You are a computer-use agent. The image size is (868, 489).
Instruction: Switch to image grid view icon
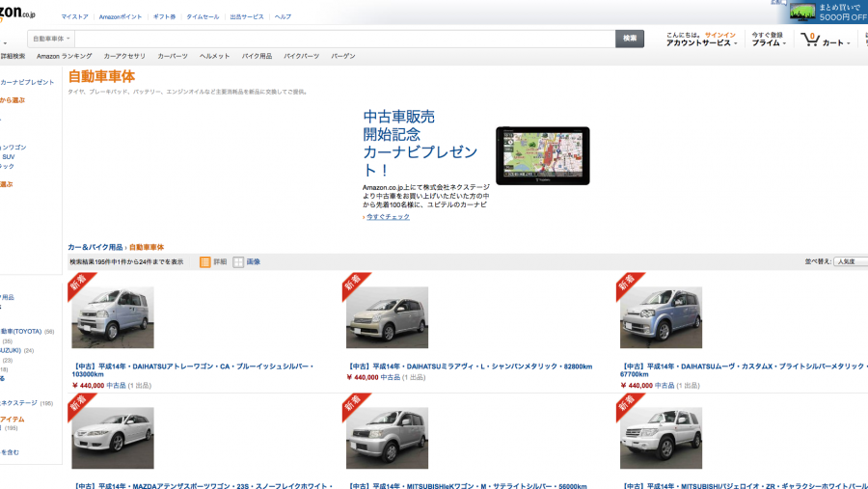tap(238, 261)
